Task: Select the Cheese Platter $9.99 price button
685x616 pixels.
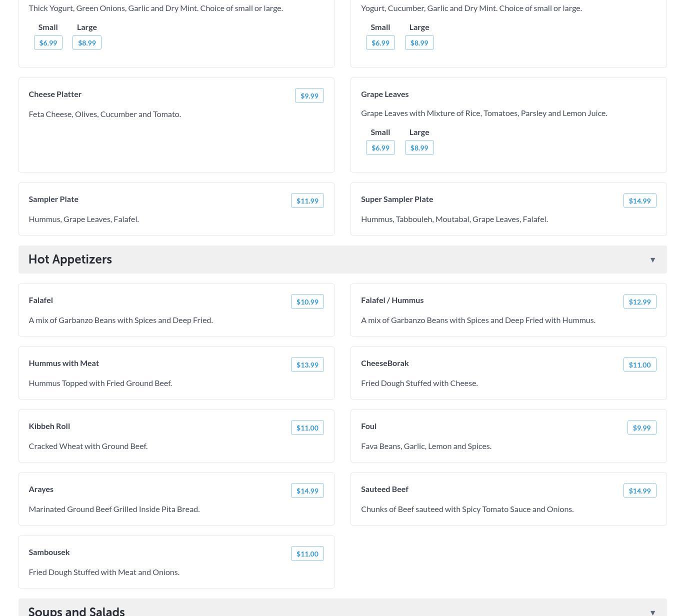Action: tap(309, 95)
